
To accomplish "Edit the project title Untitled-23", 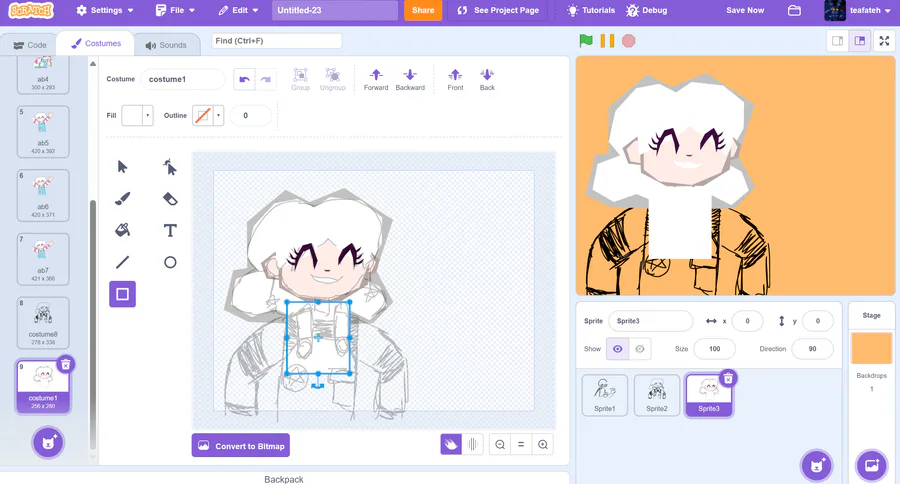I will tap(335, 10).
